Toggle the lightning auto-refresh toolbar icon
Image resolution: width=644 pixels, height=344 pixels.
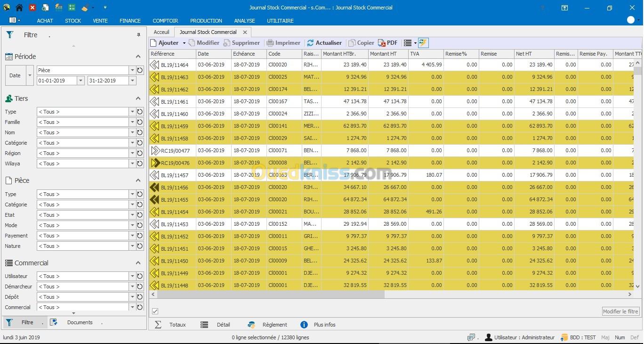click(x=423, y=43)
